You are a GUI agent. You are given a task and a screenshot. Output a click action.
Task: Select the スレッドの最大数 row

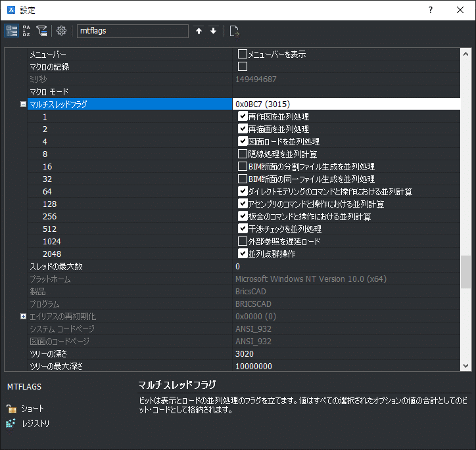point(130,266)
